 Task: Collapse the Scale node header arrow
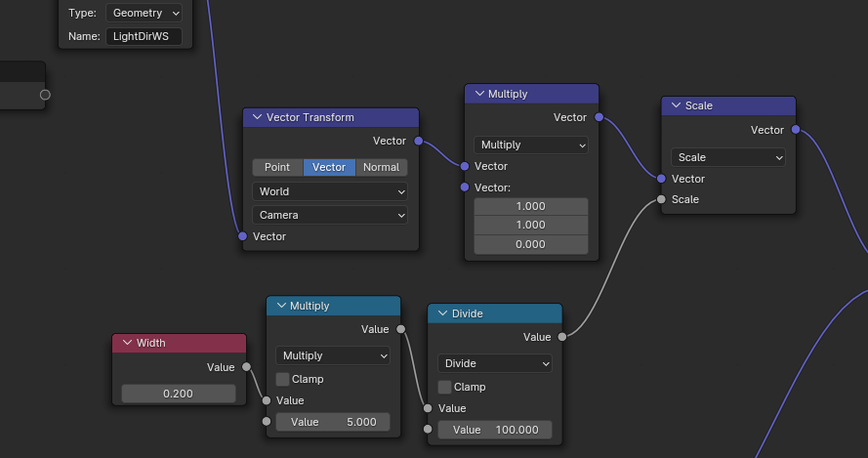pos(676,105)
